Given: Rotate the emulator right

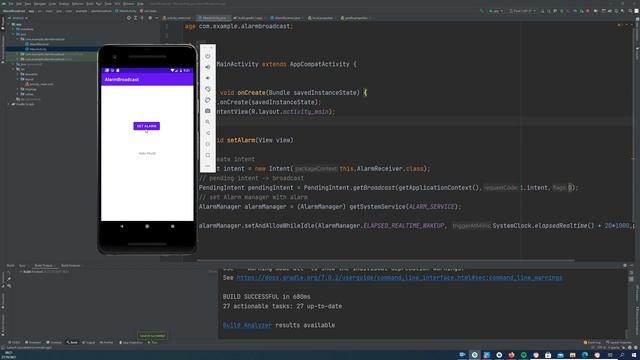Looking at the screenshot, I should [207, 100].
